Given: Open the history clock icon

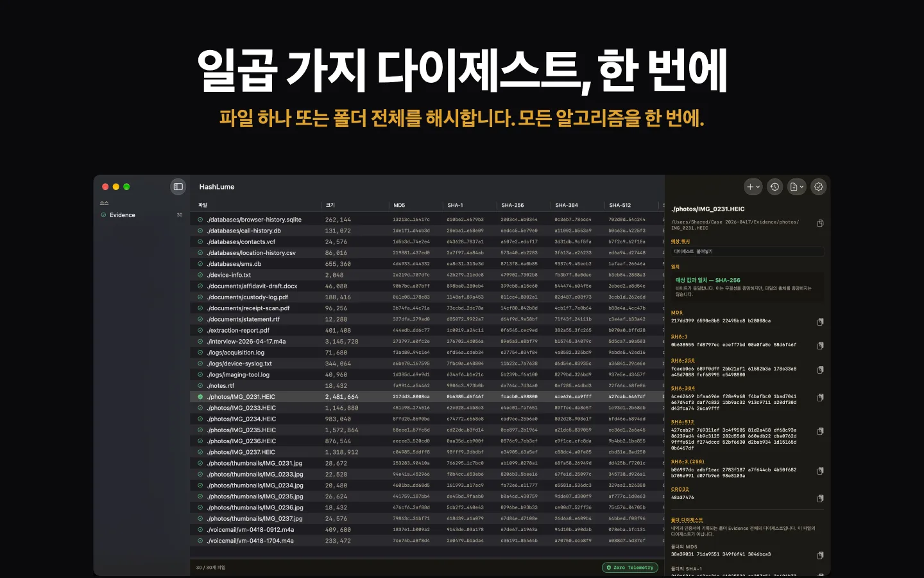Looking at the screenshot, I should [x=775, y=187].
